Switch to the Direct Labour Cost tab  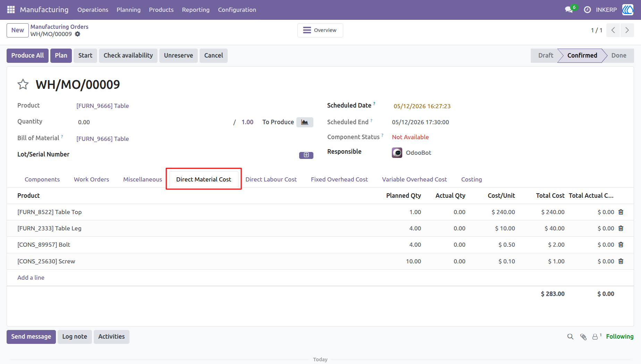click(271, 179)
